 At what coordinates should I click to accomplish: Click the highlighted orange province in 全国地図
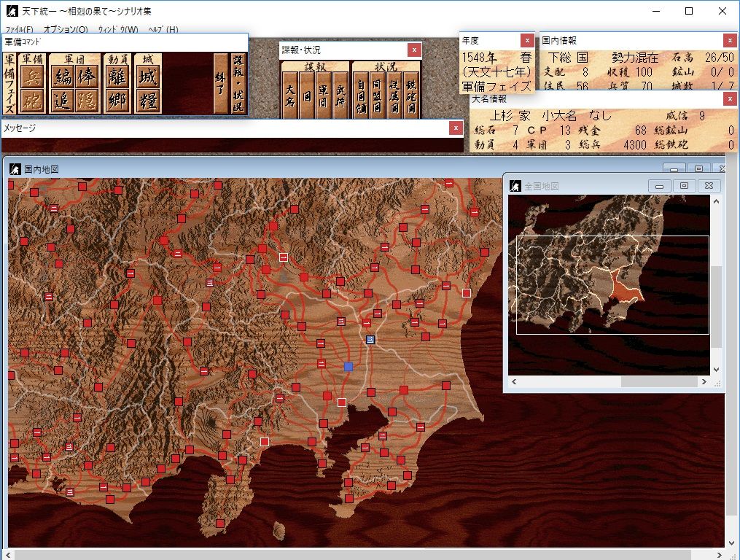coord(626,287)
